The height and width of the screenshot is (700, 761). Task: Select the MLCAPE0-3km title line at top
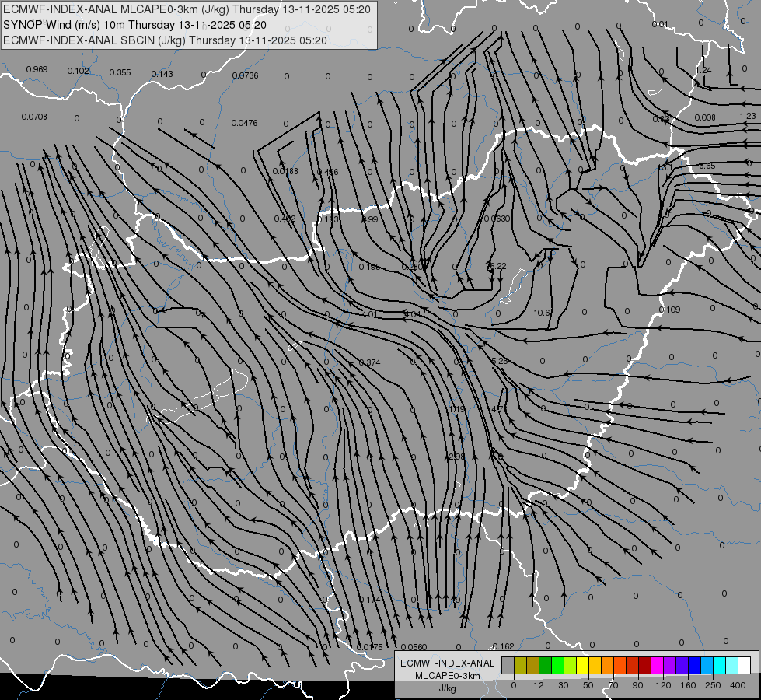point(187,9)
